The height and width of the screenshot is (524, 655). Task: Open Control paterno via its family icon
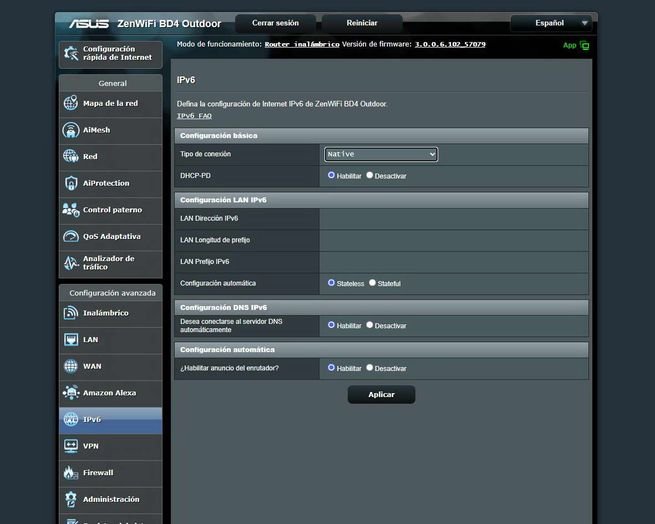(x=70, y=210)
